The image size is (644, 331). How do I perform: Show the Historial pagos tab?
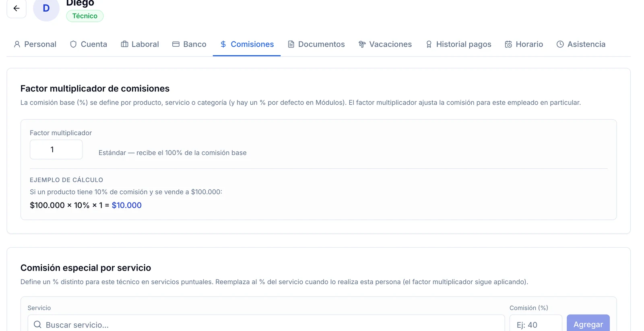(x=458, y=44)
